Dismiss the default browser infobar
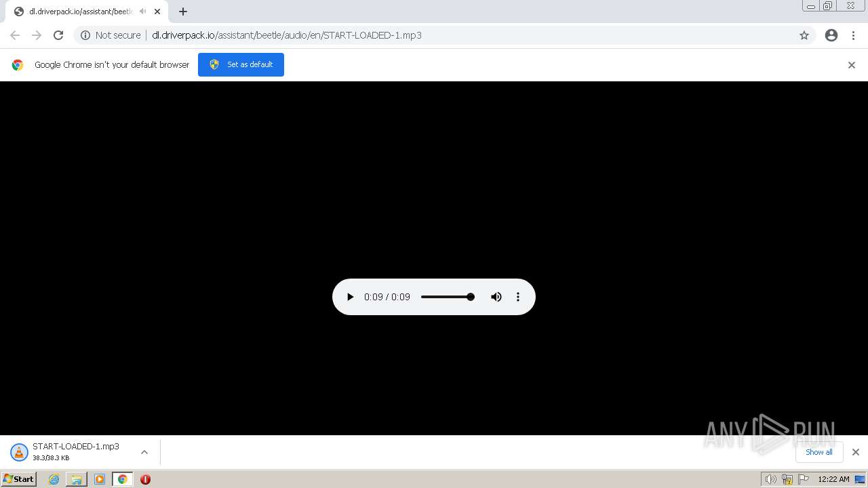 pyautogui.click(x=852, y=65)
